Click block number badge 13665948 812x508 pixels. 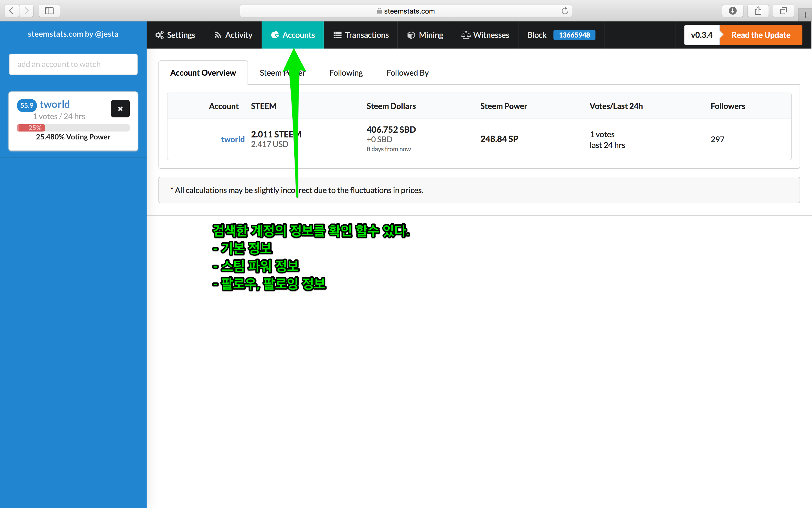(x=574, y=35)
